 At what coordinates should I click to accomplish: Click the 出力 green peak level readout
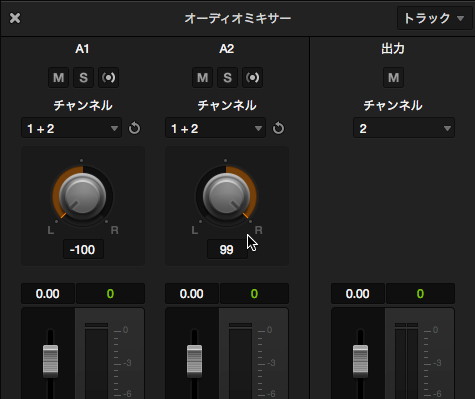pyautogui.click(x=420, y=294)
